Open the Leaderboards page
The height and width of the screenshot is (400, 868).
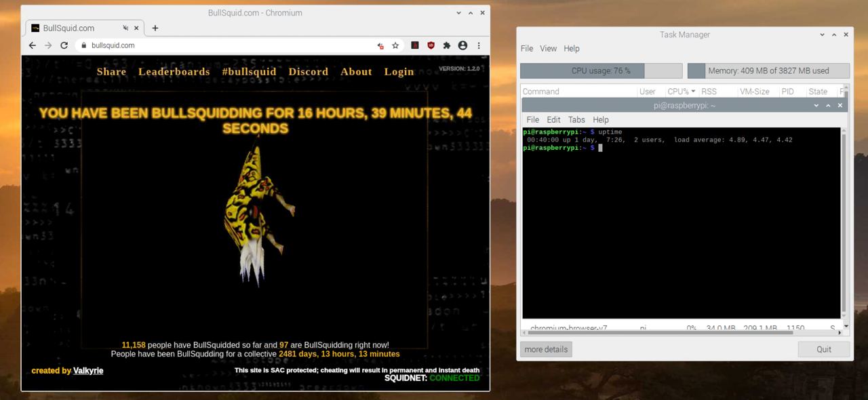point(174,71)
